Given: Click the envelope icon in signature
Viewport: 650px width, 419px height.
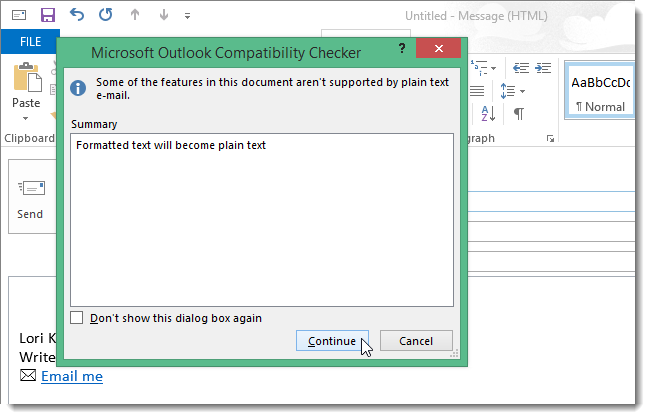Looking at the screenshot, I should (x=28, y=375).
